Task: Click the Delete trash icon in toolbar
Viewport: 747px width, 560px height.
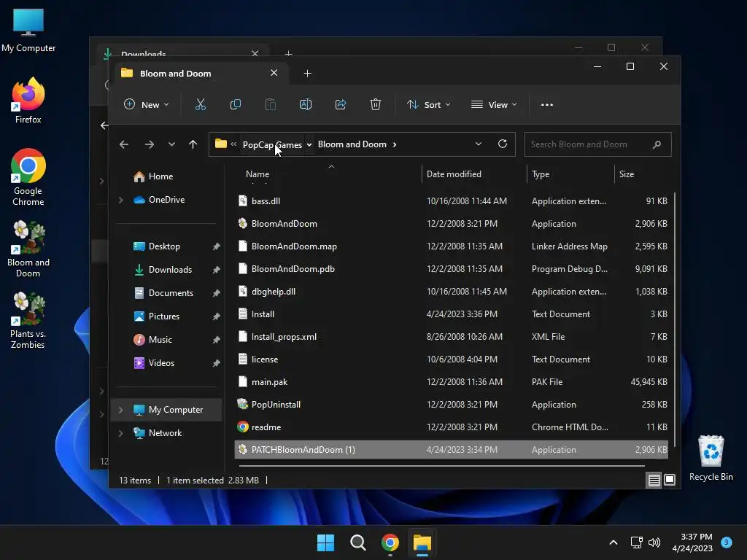Action: tap(376, 105)
